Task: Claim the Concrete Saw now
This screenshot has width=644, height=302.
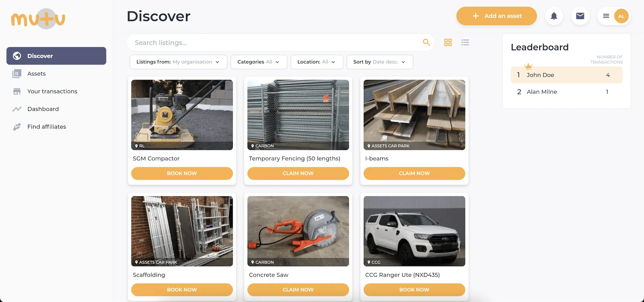Action: point(298,290)
